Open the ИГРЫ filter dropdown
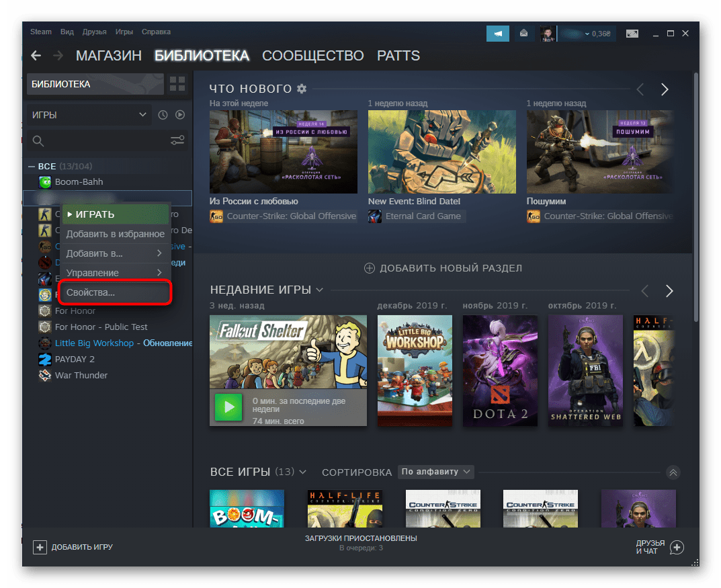The height and width of the screenshot is (588, 721). [88, 115]
